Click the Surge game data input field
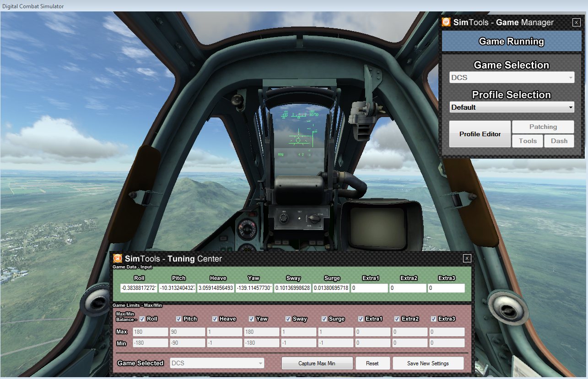Viewport: 588px width, 379px height. [x=331, y=288]
